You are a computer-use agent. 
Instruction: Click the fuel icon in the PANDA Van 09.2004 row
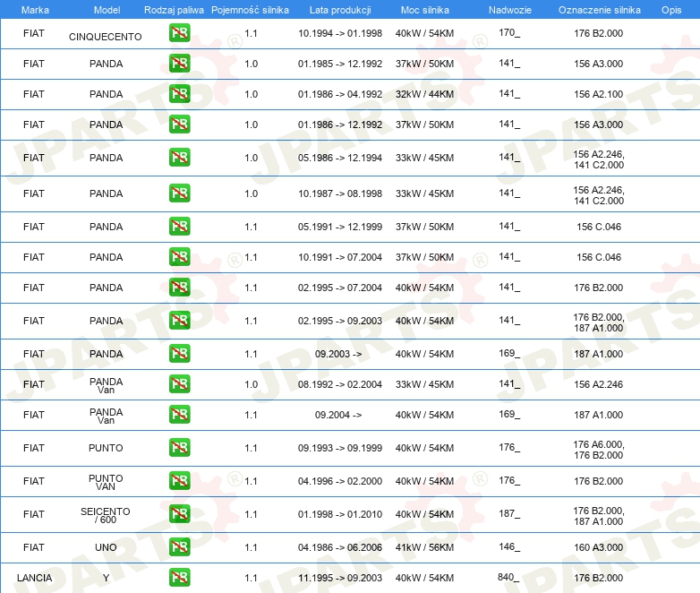179,415
